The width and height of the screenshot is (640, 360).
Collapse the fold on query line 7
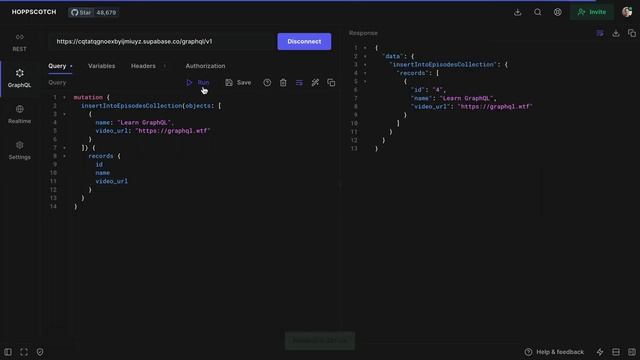pyautogui.click(x=64, y=148)
